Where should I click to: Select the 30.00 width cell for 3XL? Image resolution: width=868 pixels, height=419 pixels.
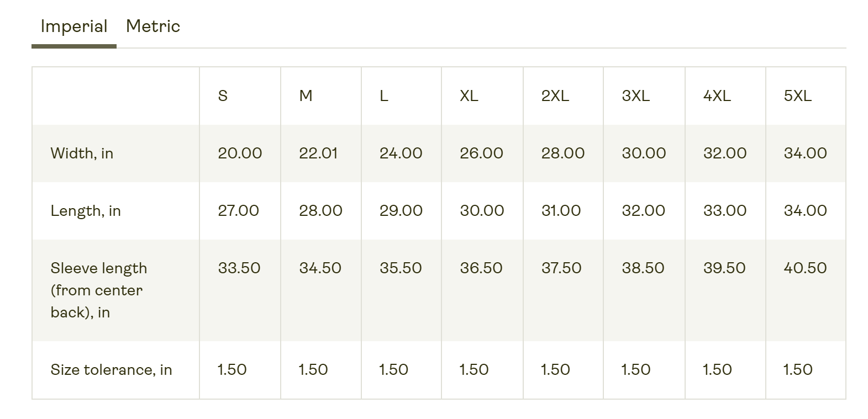click(644, 153)
